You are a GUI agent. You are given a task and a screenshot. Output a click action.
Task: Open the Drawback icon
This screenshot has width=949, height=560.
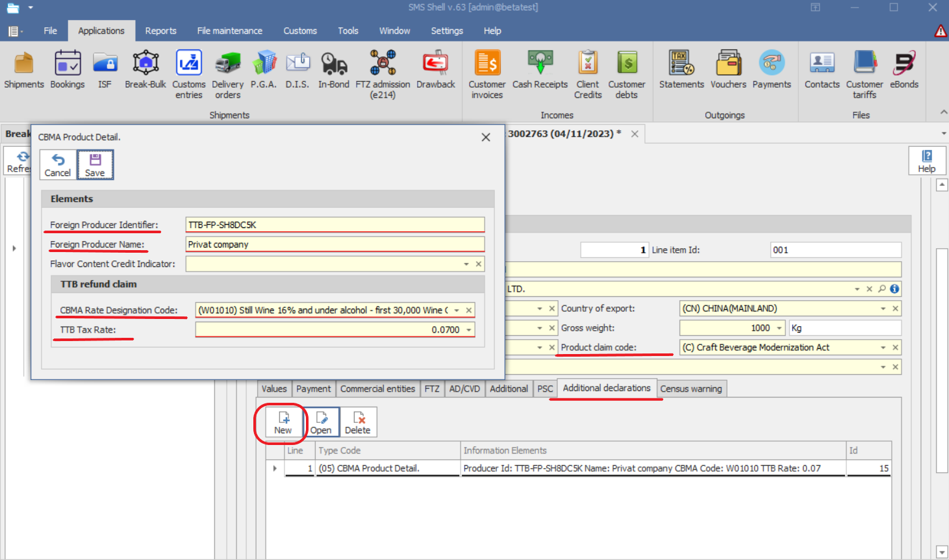coord(436,70)
